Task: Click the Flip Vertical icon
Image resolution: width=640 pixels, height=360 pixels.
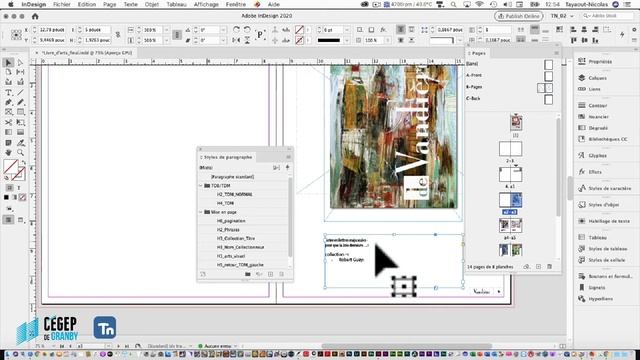Action: pyautogui.click(x=247, y=40)
